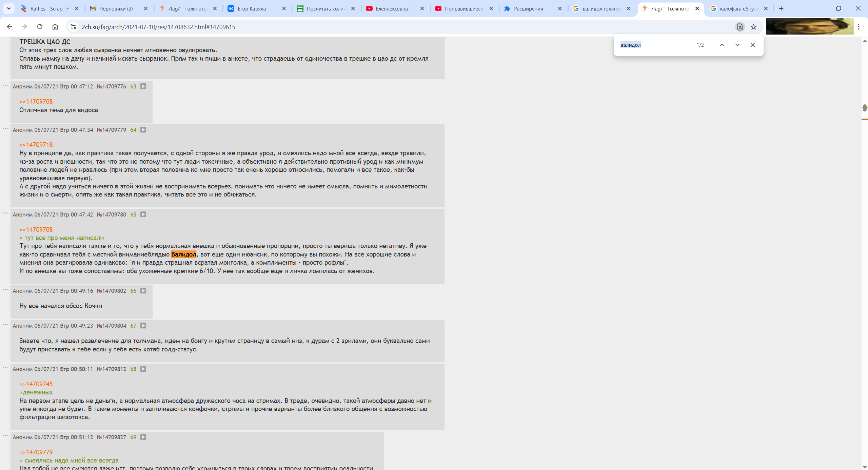868x470 pixels.
Task: Click the page vertical scrollbar thumb
Action: pos(864,108)
